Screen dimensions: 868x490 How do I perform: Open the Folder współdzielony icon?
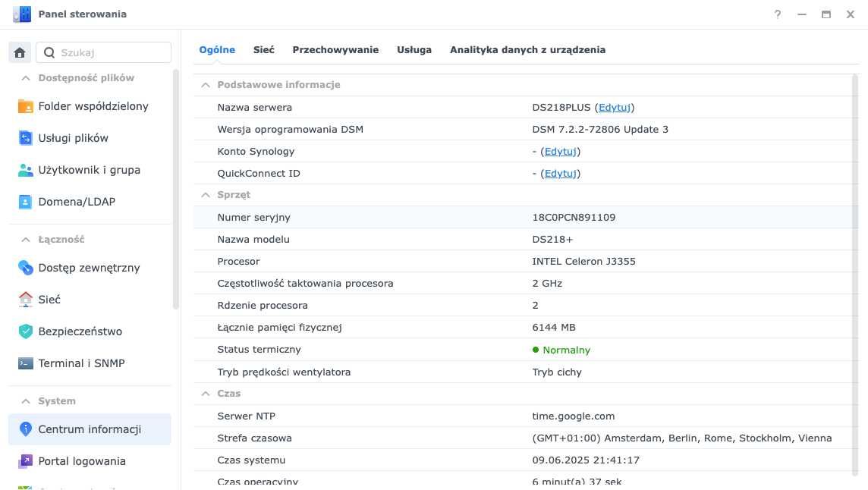point(26,106)
